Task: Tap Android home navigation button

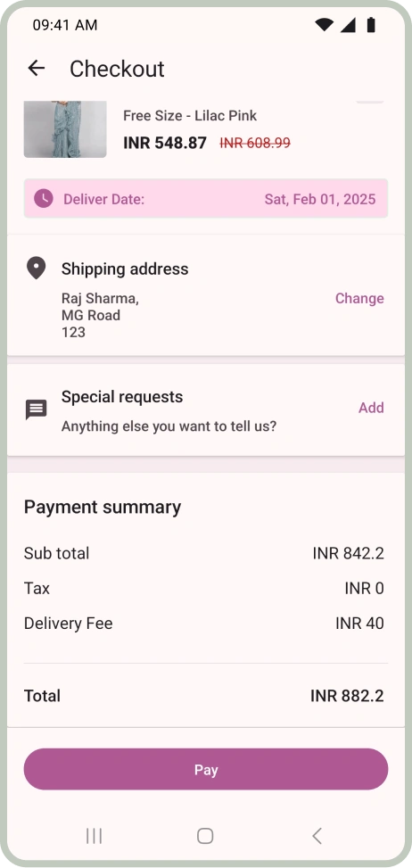Action: [205, 836]
